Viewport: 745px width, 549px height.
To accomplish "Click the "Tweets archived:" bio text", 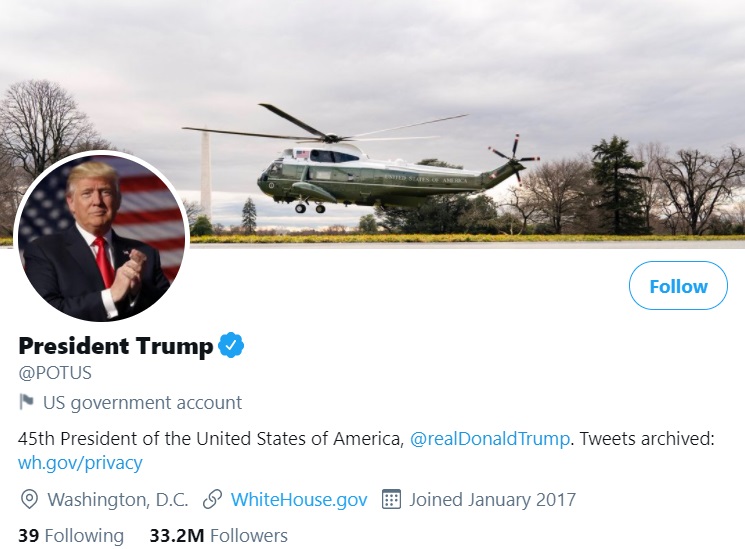I will [649, 438].
